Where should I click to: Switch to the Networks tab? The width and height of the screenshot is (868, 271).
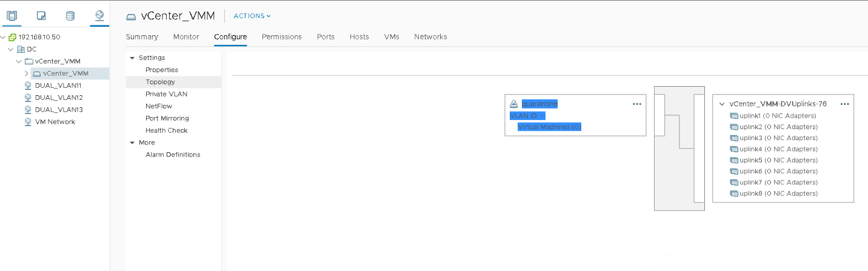pos(430,37)
